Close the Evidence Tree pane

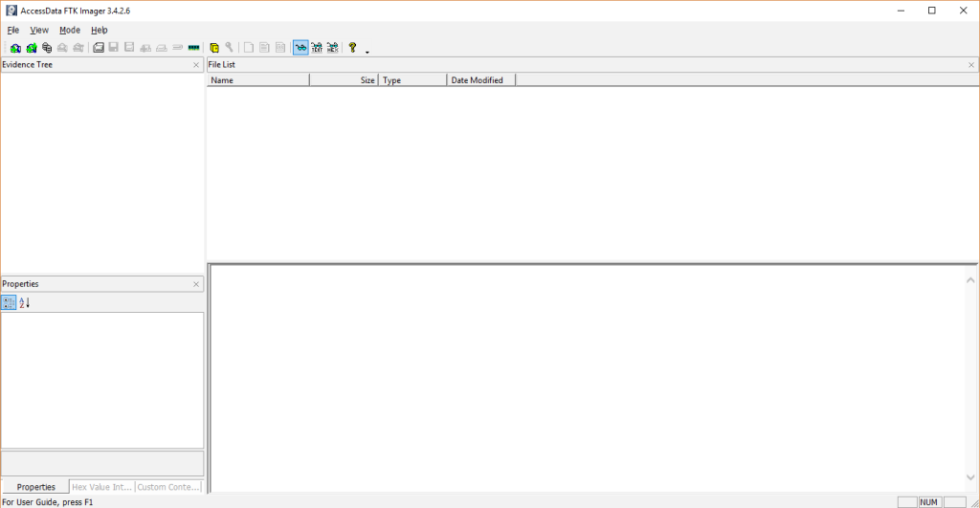(x=196, y=65)
